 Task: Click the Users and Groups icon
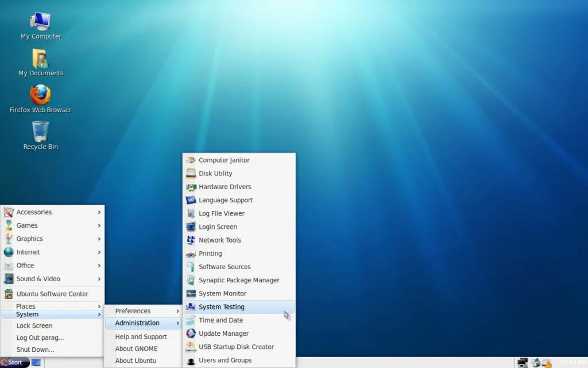[x=191, y=361]
